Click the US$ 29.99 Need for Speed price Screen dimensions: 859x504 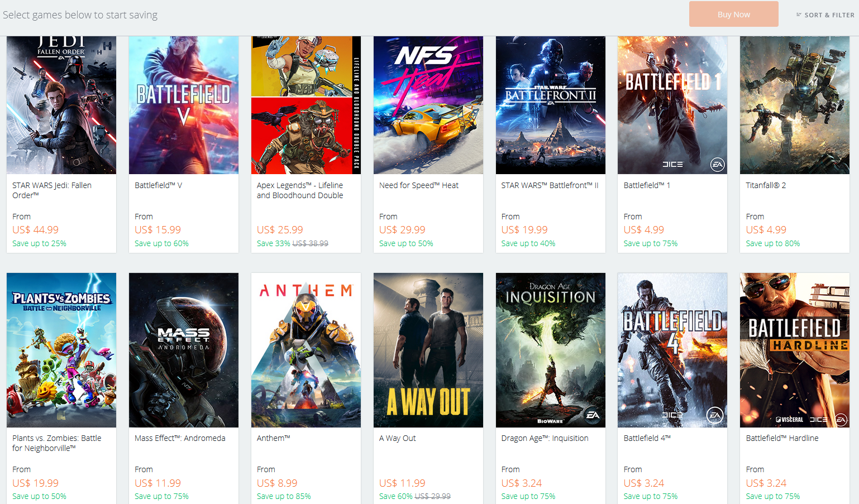(x=402, y=230)
